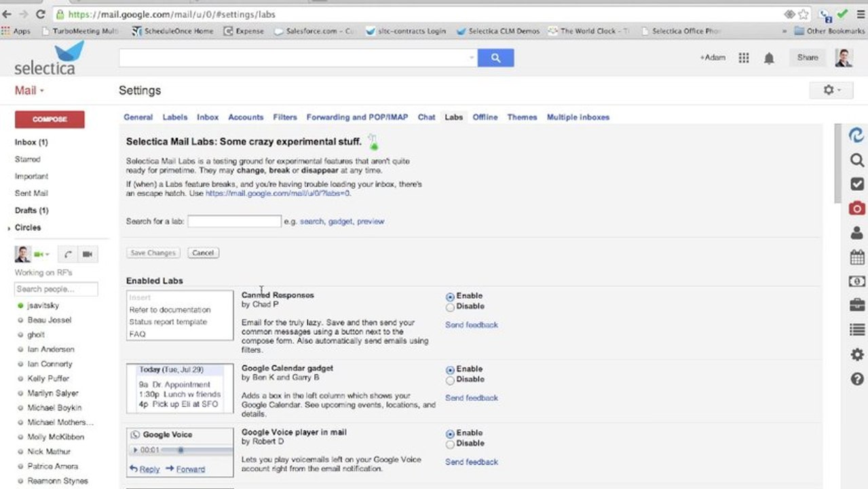The width and height of the screenshot is (868, 489).
Task: Click the list icon in right sidebar
Action: tap(857, 329)
